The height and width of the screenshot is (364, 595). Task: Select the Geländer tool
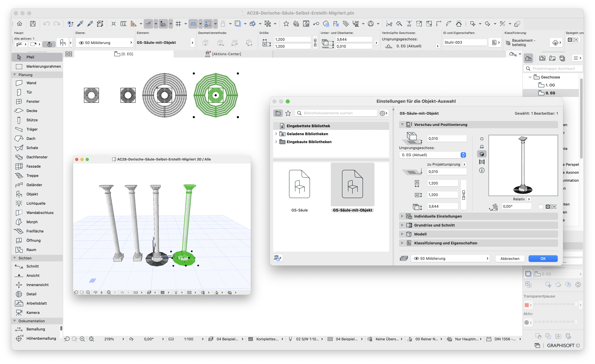[x=37, y=185]
